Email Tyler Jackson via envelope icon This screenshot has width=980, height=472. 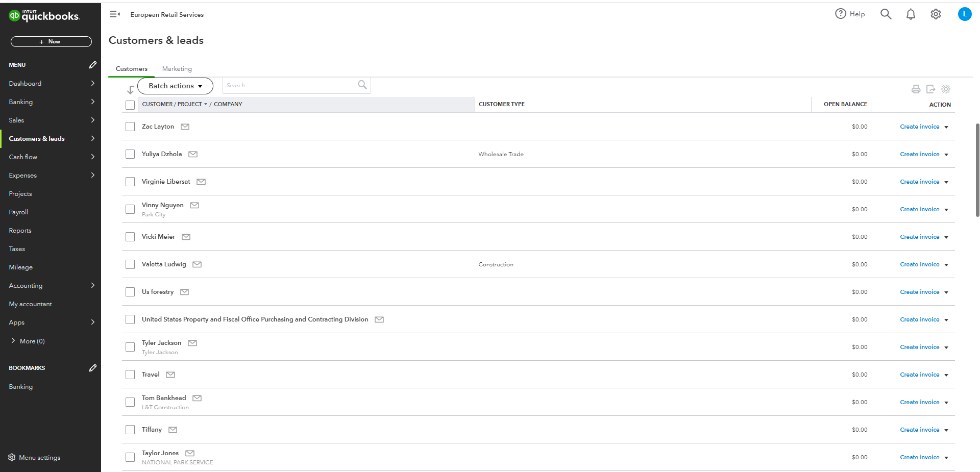[x=192, y=343]
